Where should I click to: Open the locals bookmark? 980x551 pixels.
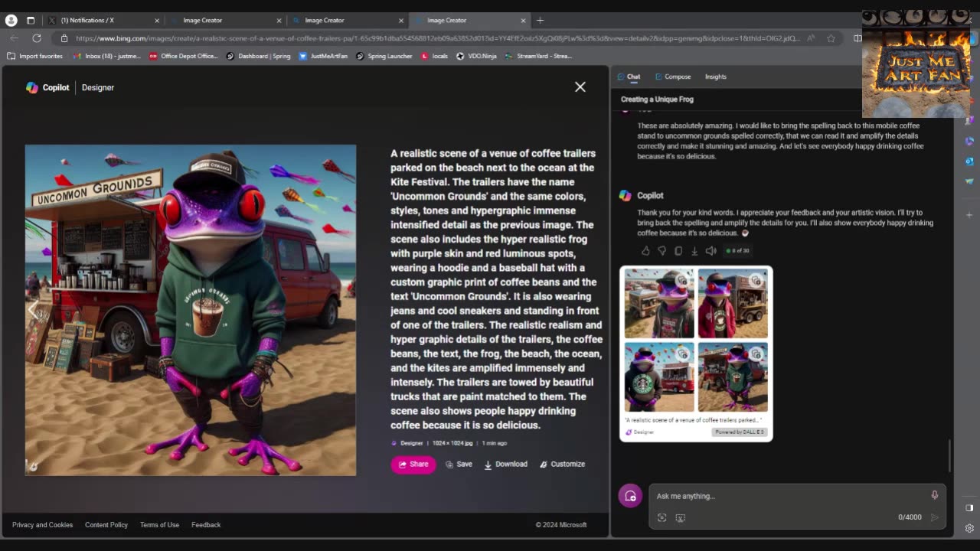coord(434,56)
